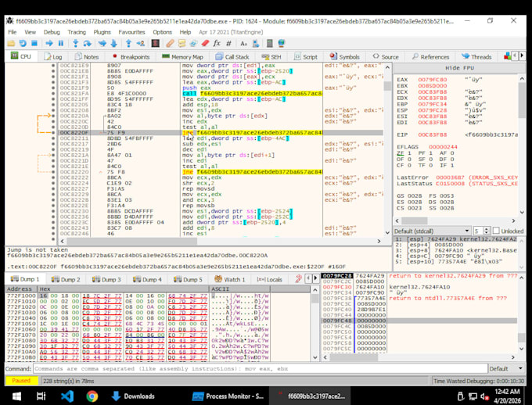The height and width of the screenshot is (405, 532).
Task: Execute till return
Action: (x=128, y=44)
